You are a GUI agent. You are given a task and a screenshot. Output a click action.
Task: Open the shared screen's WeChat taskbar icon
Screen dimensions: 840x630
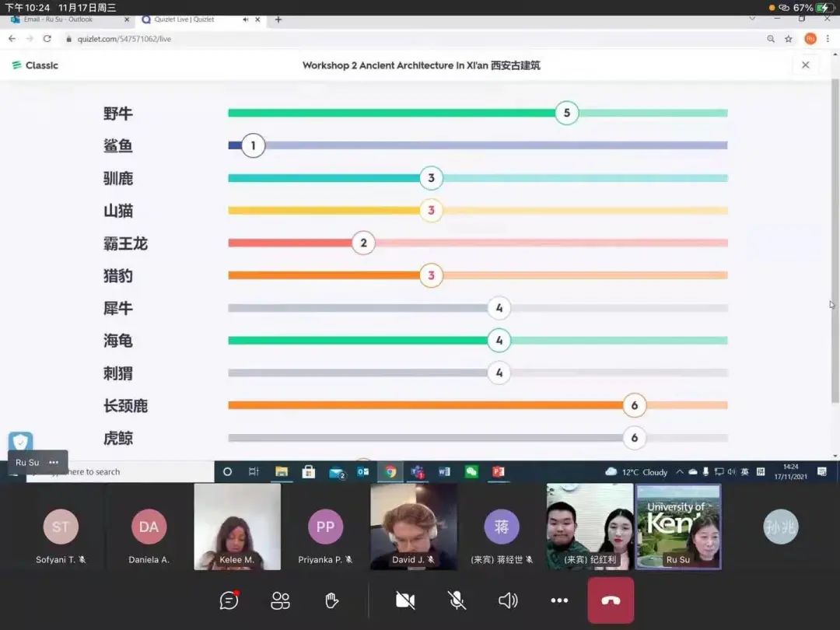pos(471,471)
